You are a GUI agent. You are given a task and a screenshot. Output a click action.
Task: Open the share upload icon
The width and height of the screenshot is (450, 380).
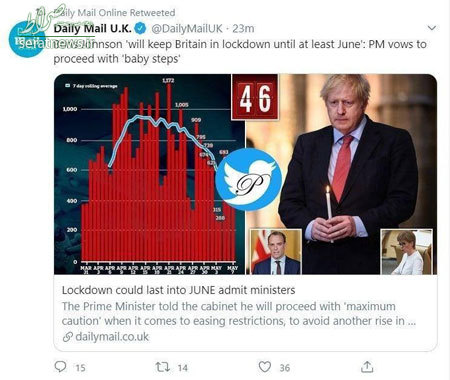[367, 367]
